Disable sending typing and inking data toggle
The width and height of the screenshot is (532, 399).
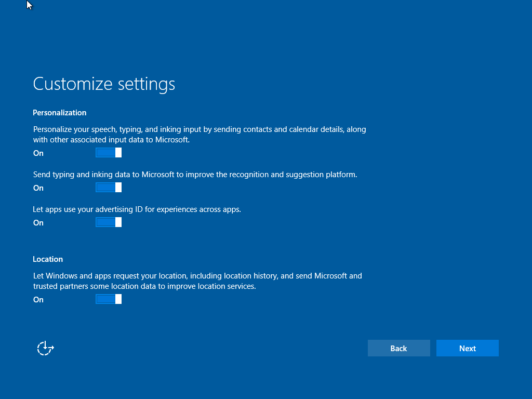point(109,187)
